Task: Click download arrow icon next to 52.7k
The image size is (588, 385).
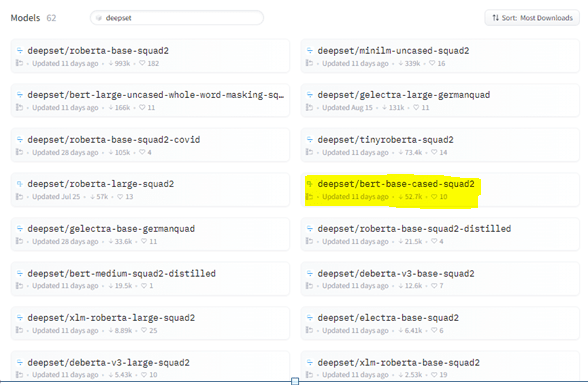Action: click(x=401, y=196)
